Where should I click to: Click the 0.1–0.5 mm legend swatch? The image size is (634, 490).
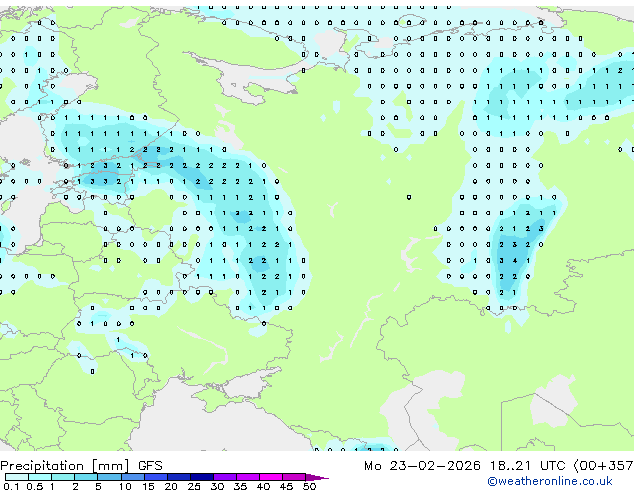pos(17,477)
